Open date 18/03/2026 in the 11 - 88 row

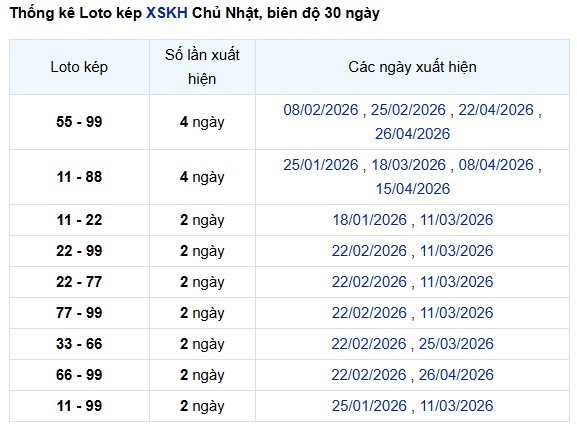(408, 165)
